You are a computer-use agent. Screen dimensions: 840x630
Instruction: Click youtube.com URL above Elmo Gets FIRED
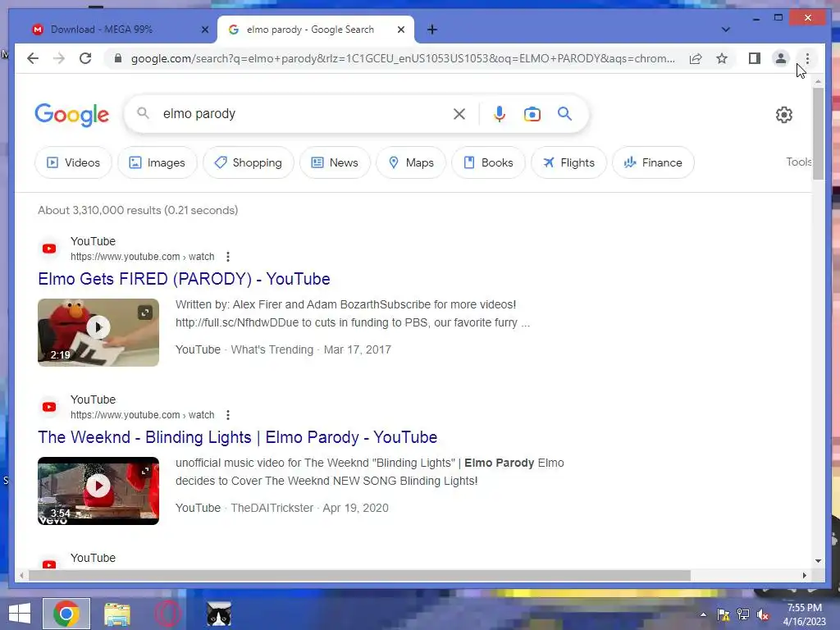pos(142,257)
